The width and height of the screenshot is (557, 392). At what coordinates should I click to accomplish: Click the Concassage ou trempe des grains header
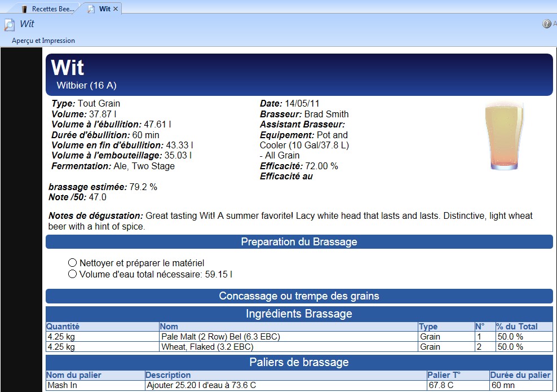pos(299,296)
